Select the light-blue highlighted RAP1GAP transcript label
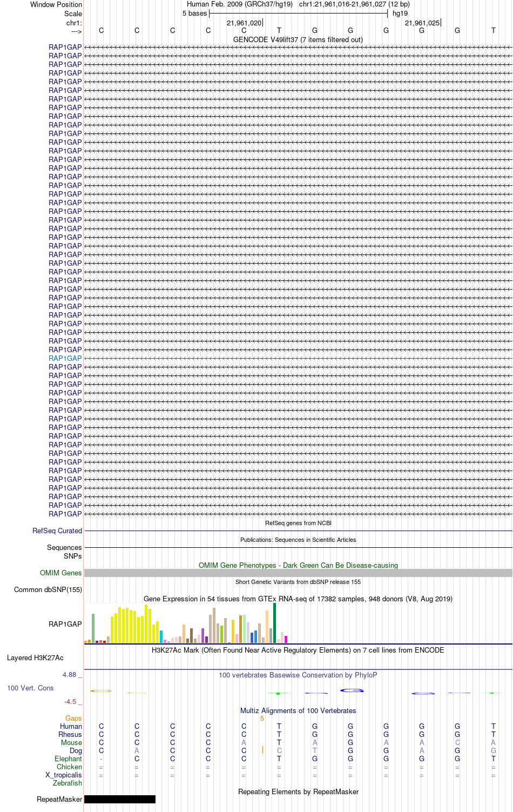This screenshot has width=513, height=812. pos(65,358)
